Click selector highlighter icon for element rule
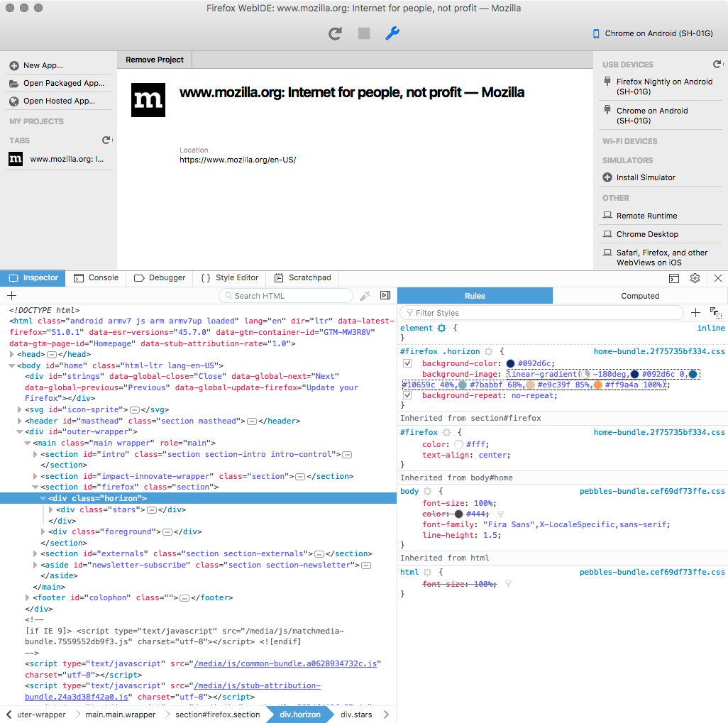 pyautogui.click(x=442, y=328)
